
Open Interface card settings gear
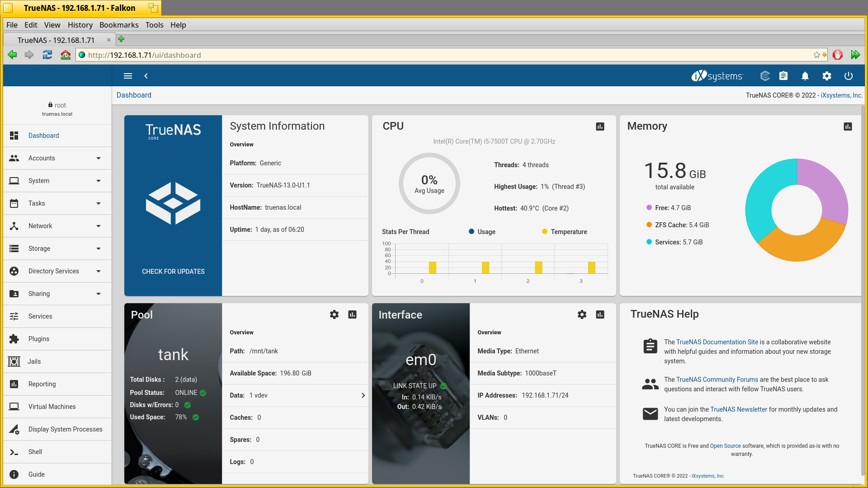click(582, 314)
